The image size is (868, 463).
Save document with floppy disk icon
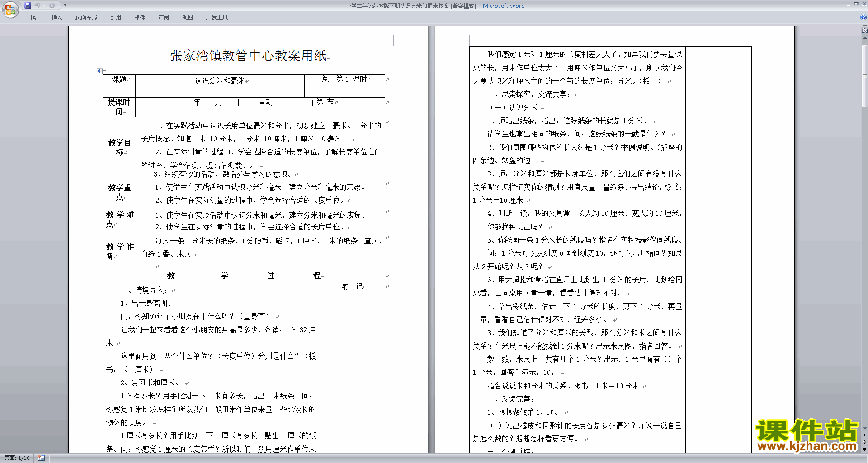[28, 5]
